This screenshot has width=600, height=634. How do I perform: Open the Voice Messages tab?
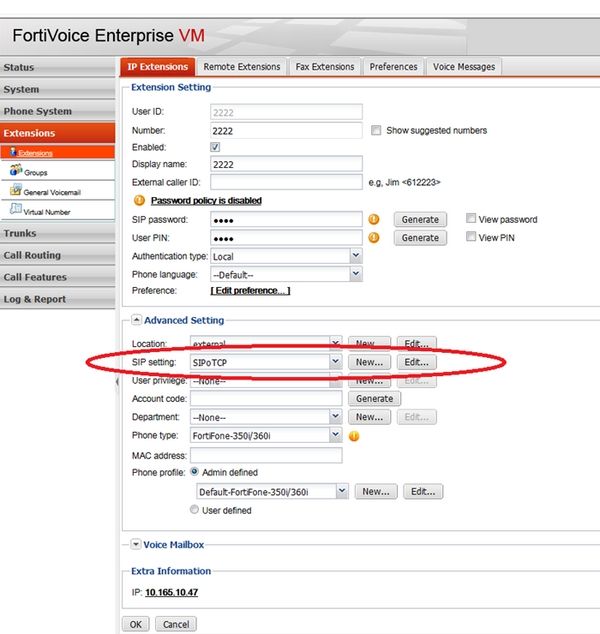pos(463,67)
